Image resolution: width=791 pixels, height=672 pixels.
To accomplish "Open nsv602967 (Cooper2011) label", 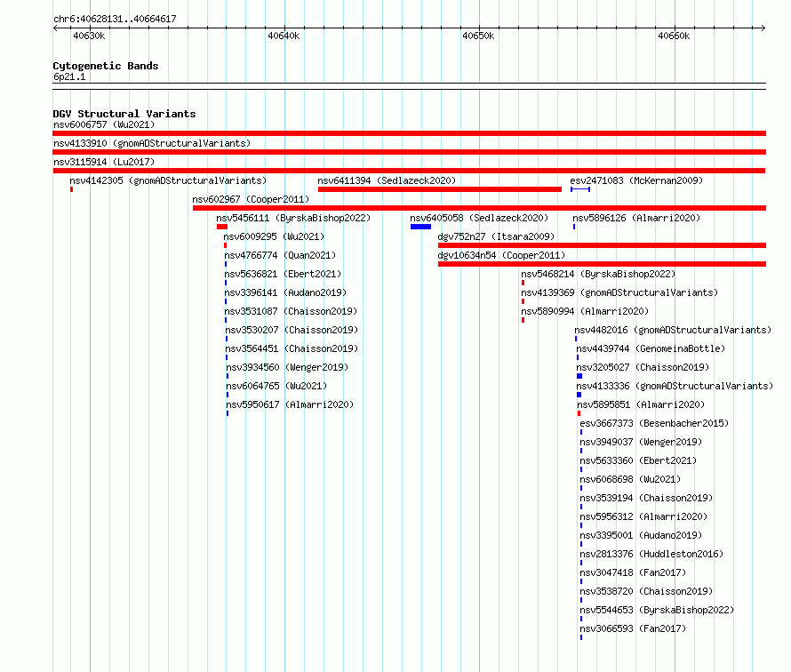I will [x=251, y=199].
